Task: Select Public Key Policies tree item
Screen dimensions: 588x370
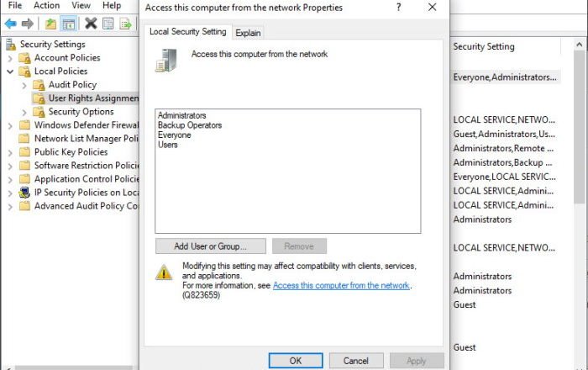Action: (x=71, y=152)
